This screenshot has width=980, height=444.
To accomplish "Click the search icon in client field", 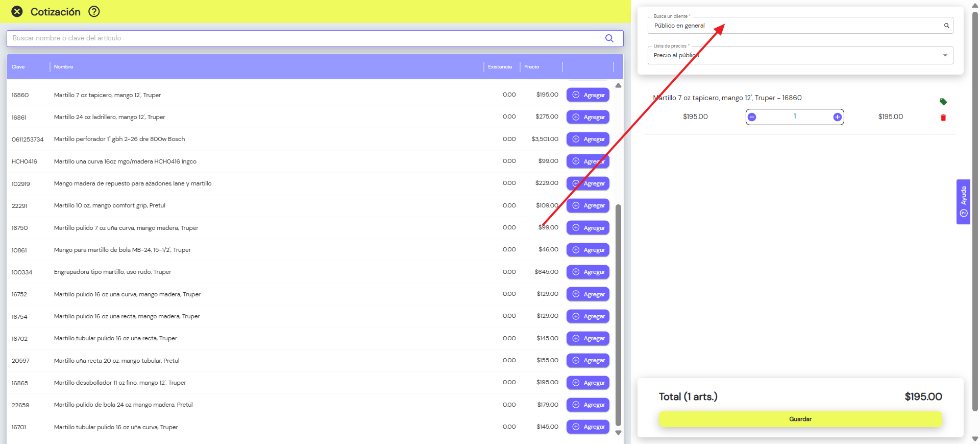I will coord(946,26).
